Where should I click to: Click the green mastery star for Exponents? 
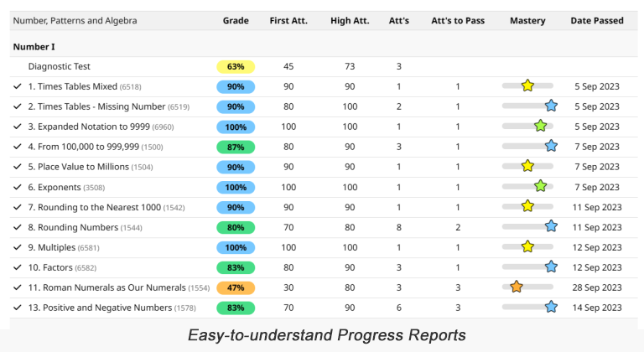tap(541, 186)
